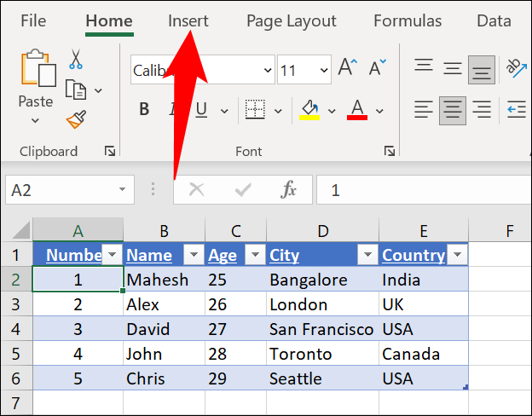Click the Insert Function fx icon
Image resolution: width=532 pixels, height=416 pixels.
click(289, 189)
